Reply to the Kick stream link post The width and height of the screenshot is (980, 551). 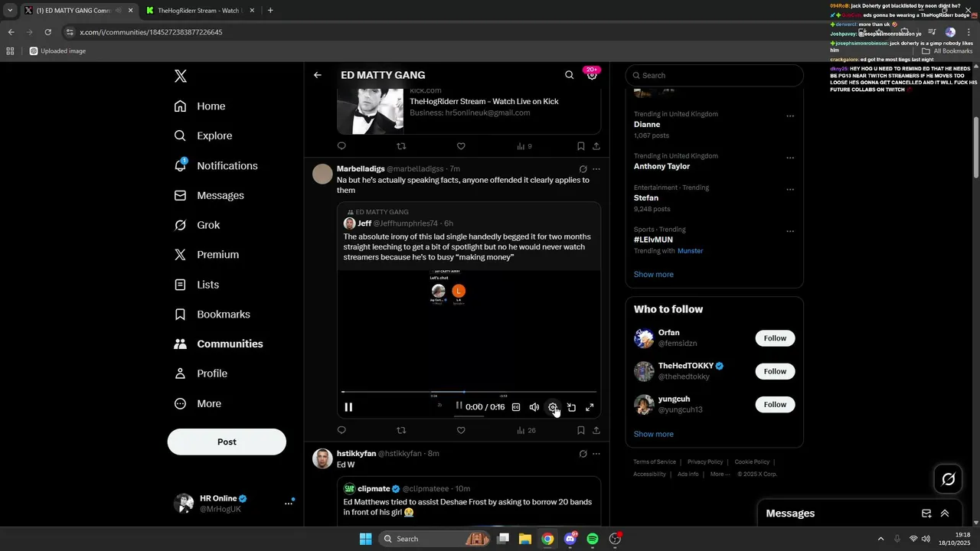(341, 146)
